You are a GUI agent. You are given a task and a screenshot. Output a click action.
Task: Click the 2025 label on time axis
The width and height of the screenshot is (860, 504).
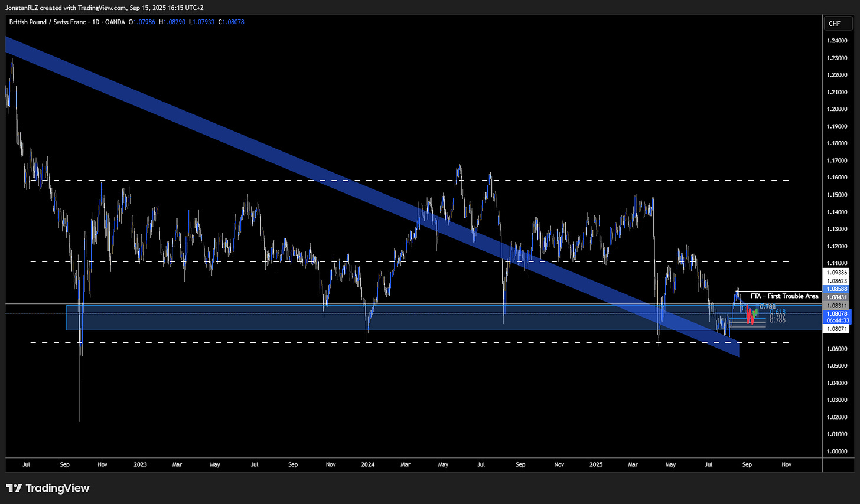(596, 464)
